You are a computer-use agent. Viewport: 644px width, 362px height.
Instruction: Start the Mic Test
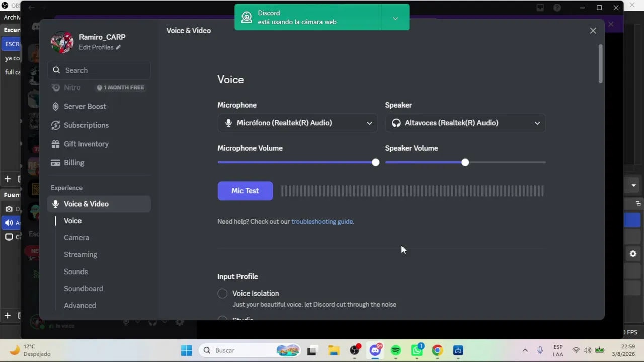click(x=245, y=191)
